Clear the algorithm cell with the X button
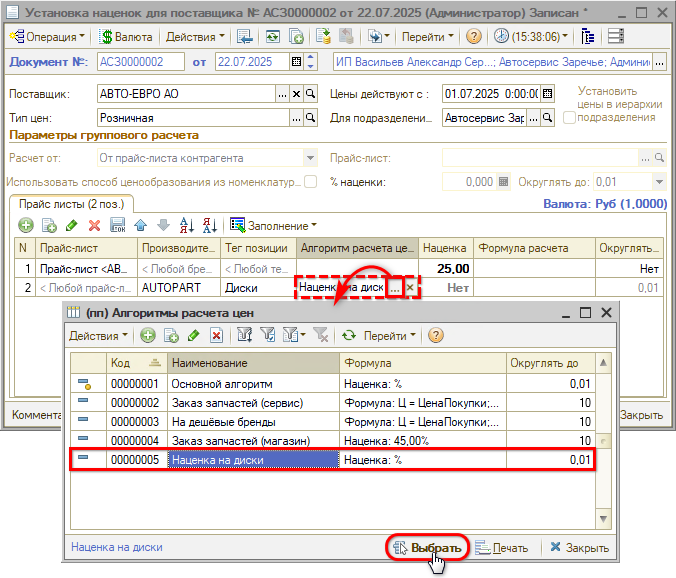Image resolution: width=676 pixels, height=578 pixels. pyautogui.click(x=410, y=287)
